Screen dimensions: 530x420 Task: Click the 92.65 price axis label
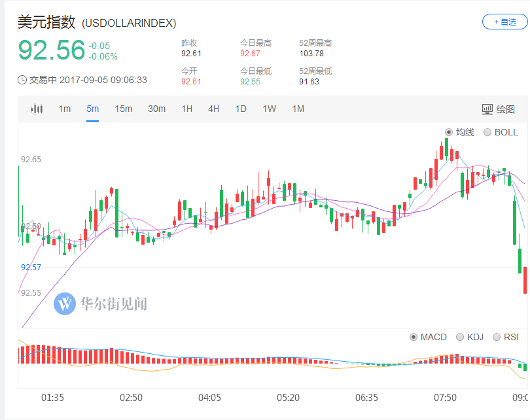pyautogui.click(x=31, y=160)
